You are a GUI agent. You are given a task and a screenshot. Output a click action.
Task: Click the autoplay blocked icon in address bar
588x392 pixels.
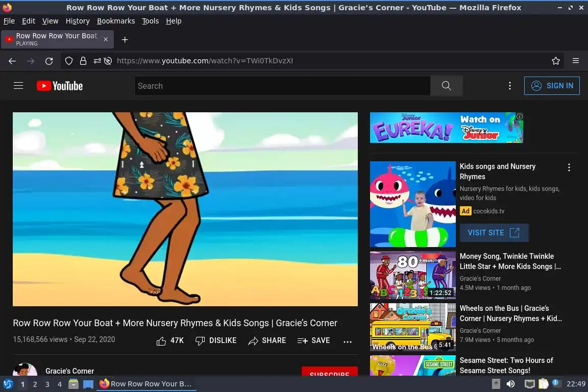108,61
